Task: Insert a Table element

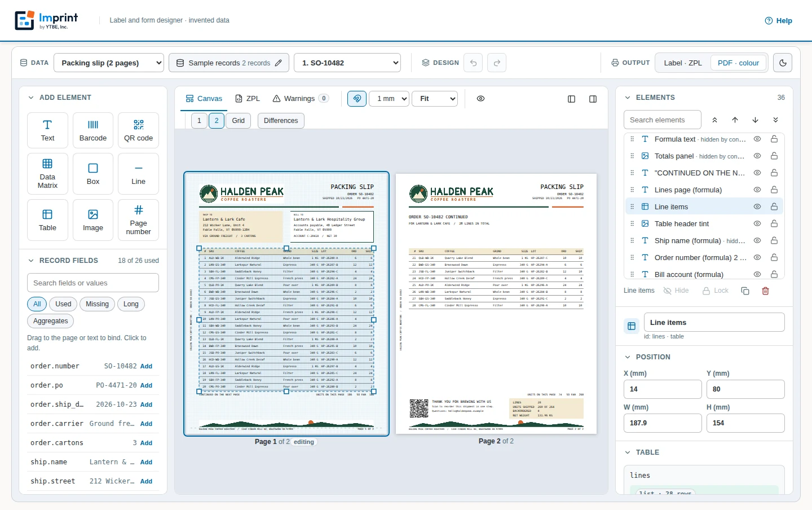Action: (47, 220)
